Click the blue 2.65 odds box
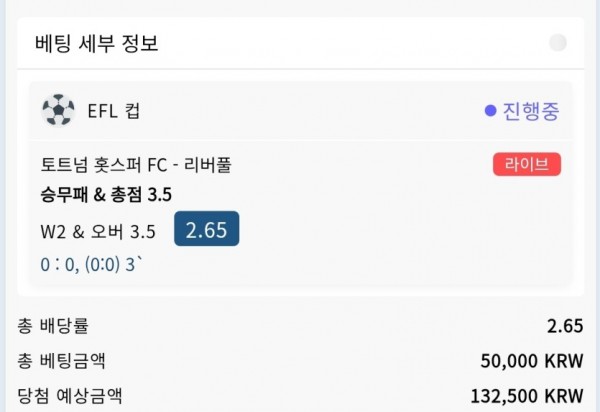 207,229
